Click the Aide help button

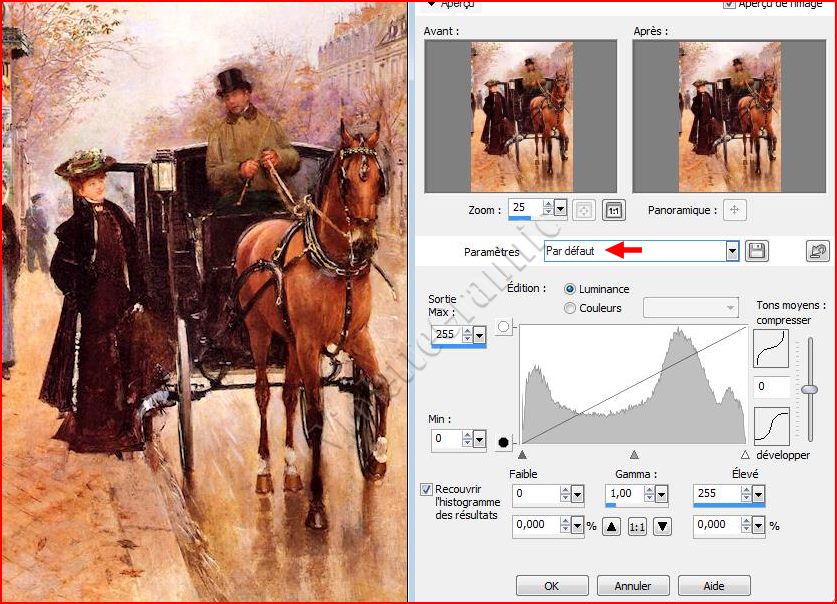[x=713, y=586]
